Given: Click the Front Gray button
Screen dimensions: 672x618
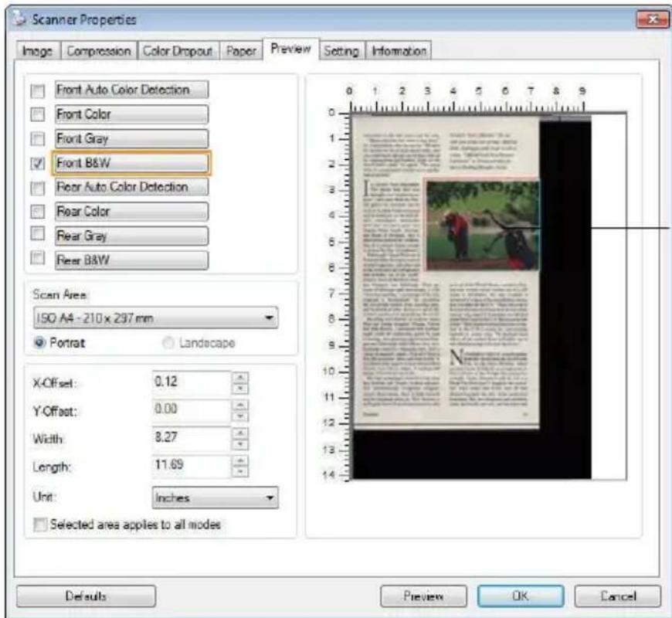Looking at the screenshot, I should point(131,138).
